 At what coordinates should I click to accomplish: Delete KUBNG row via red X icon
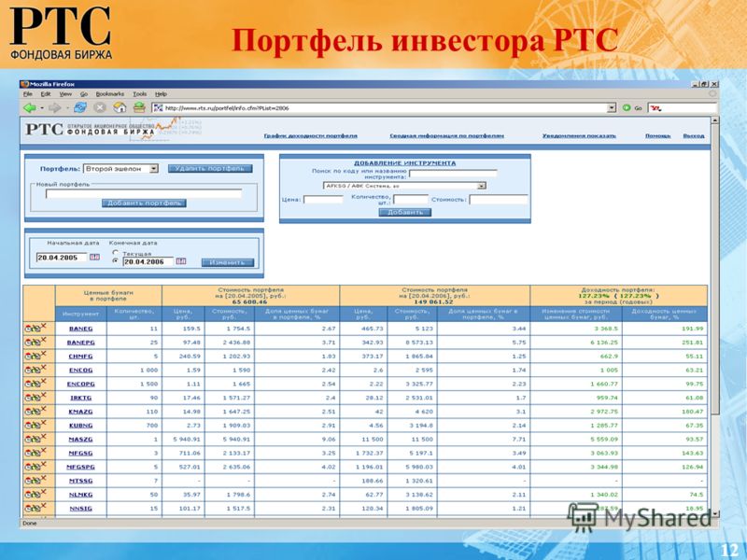[43, 423]
